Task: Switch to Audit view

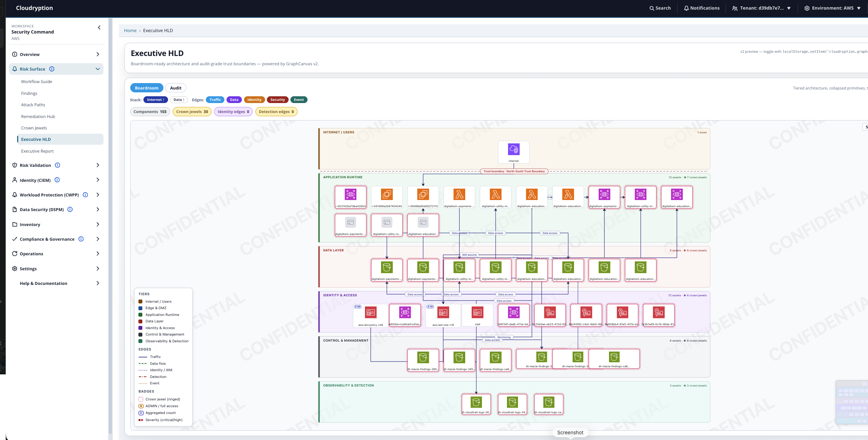Action: (x=176, y=88)
